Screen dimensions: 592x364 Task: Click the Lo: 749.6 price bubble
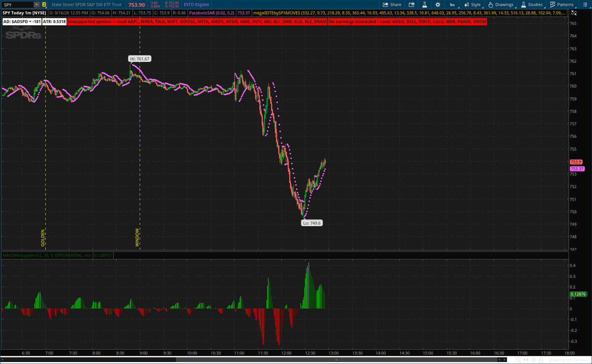tap(312, 223)
